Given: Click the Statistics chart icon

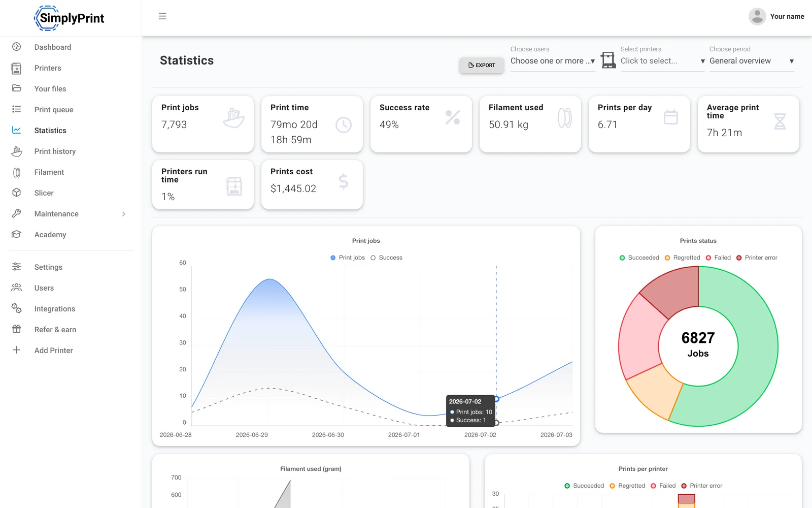Looking at the screenshot, I should [17, 130].
